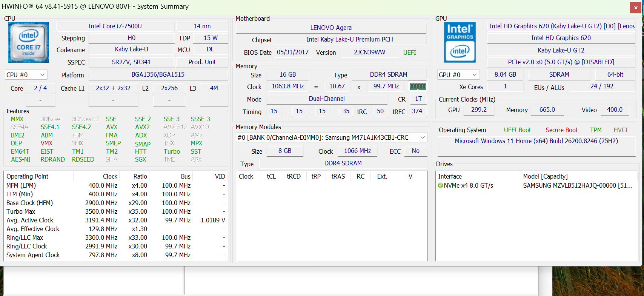The width and height of the screenshot is (644, 296).
Task: Click the 2 / 4 core count value
Action: point(40,88)
